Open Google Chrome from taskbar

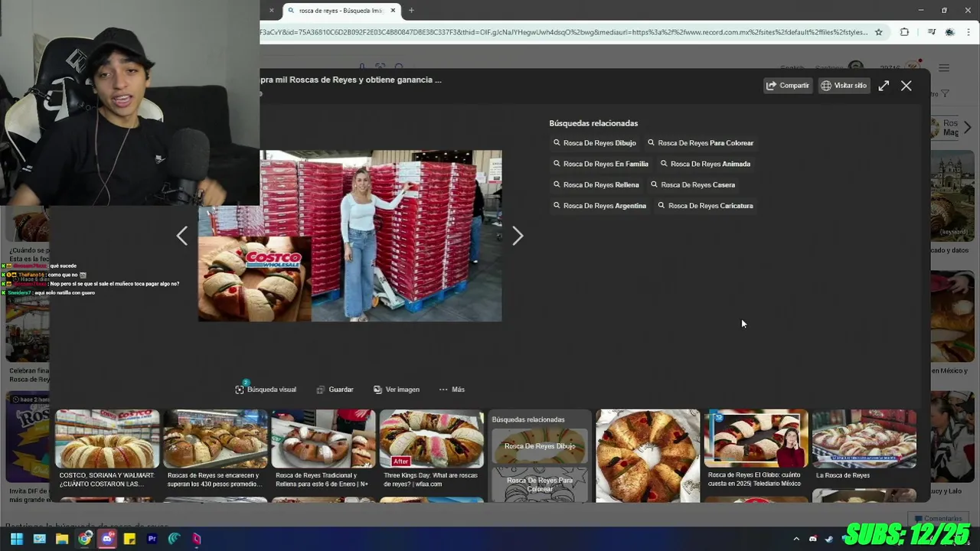click(x=84, y=539)
